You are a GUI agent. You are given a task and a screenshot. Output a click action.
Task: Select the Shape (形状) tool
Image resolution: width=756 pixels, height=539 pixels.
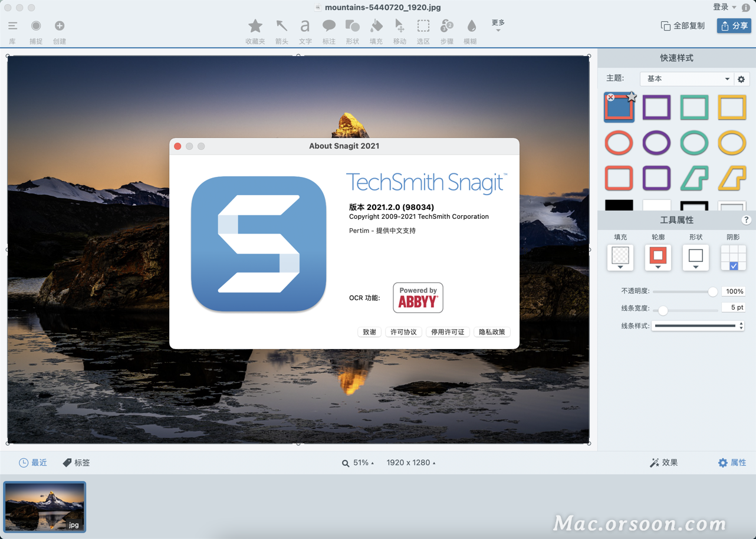coord(353,26)
